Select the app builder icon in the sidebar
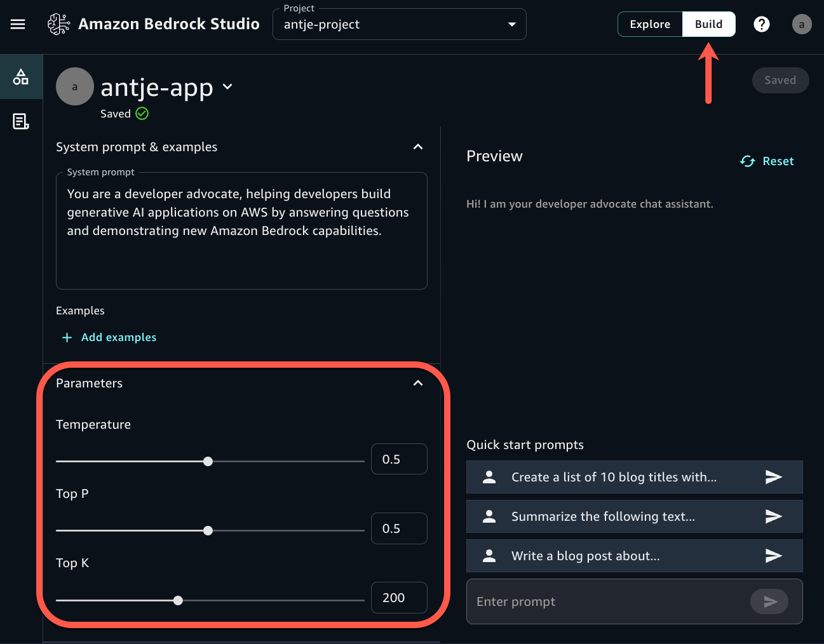The image size is (824, 644). [x=21, y=76]
